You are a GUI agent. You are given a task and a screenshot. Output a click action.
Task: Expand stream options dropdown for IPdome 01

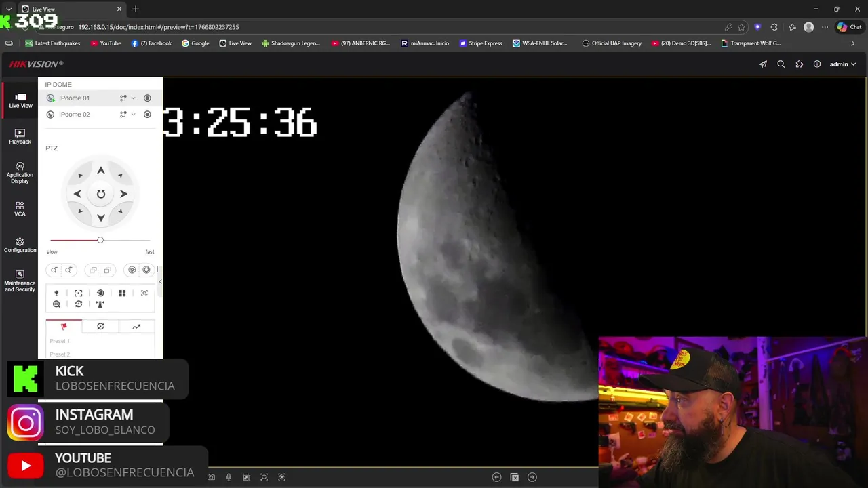133,98
